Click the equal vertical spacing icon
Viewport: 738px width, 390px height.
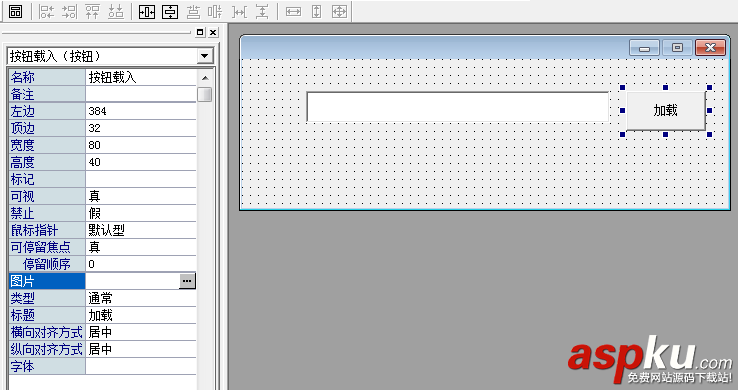[262, 11]
